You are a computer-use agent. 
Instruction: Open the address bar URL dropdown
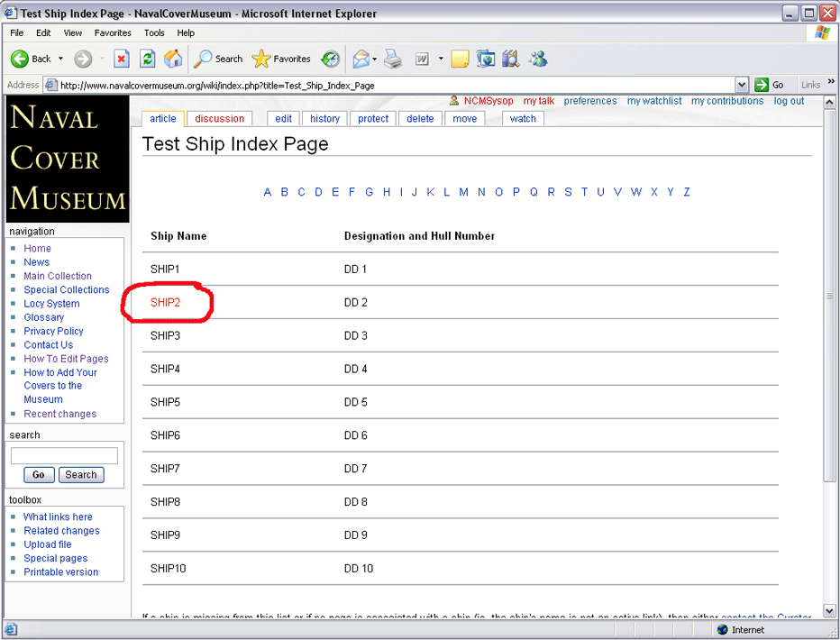[742, 85]
